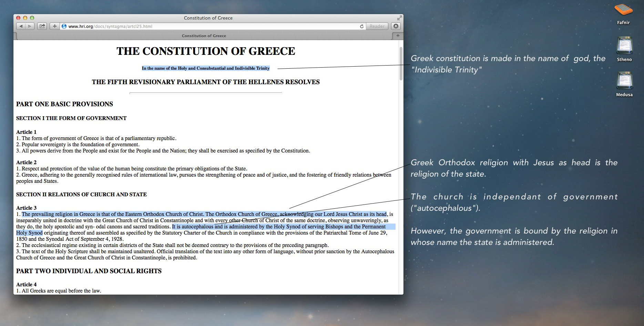Open the Downloads button in Safari toolbar

tap(396, 26)
